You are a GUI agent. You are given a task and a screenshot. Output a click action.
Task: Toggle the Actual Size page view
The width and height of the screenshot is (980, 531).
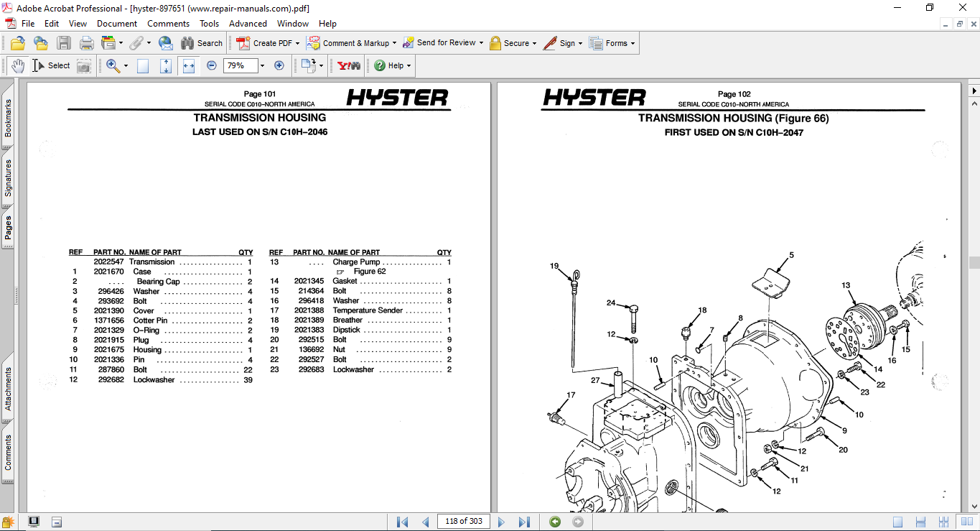142,65
